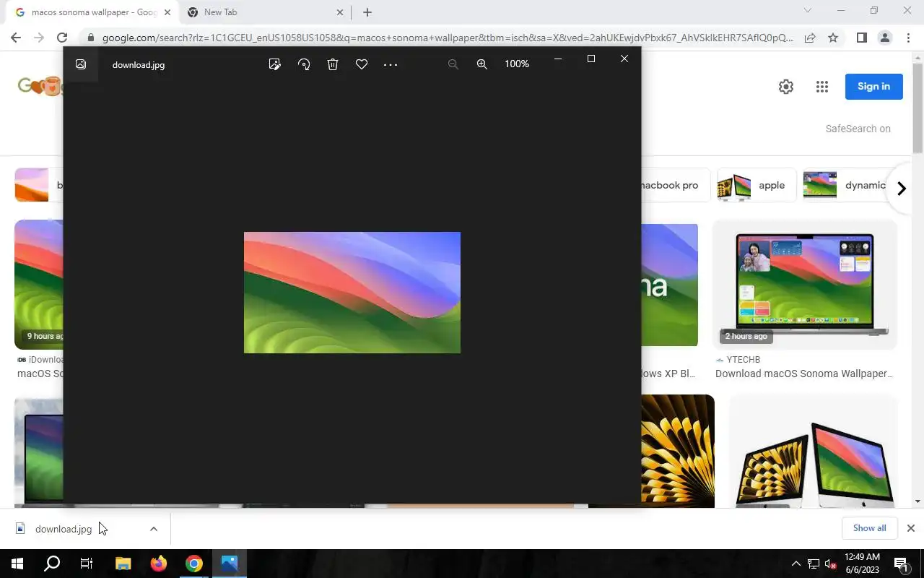
Task: Select the apple filter chip
Action: (x=756, y=186)
